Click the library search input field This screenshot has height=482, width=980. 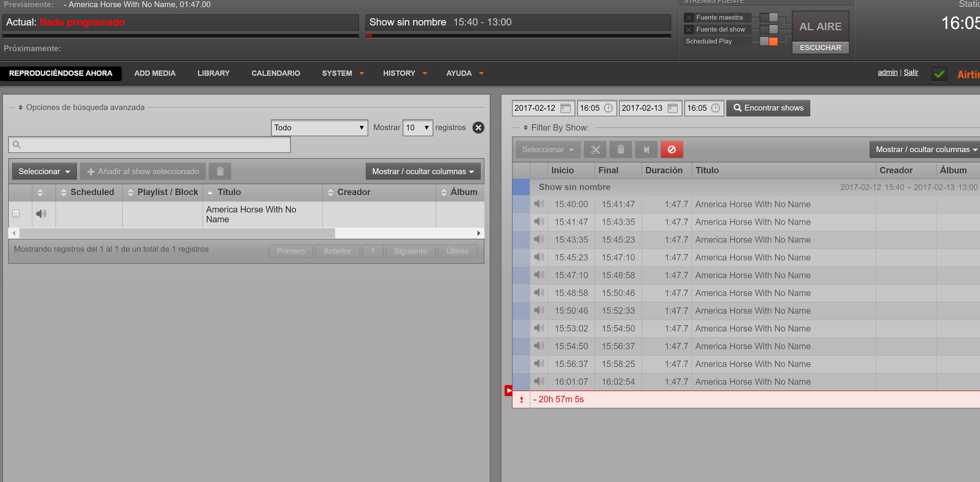[x=149, y=145]
